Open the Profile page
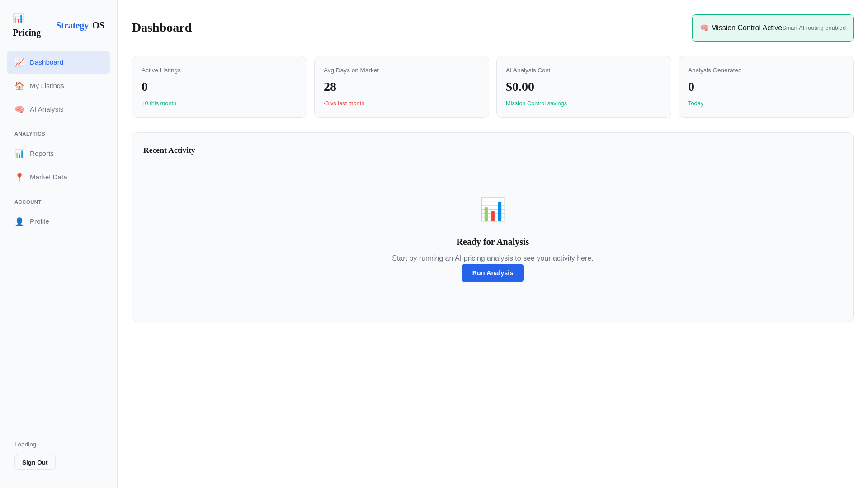The image size is (868, 488). click(58, 221)
